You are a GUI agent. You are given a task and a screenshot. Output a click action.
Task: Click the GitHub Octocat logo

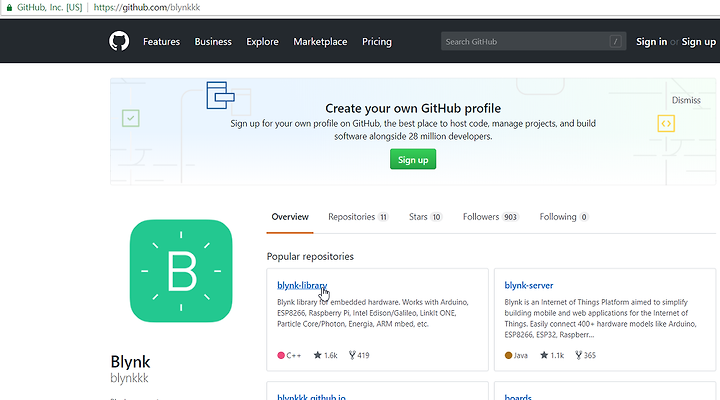click(x=119, y=41)
